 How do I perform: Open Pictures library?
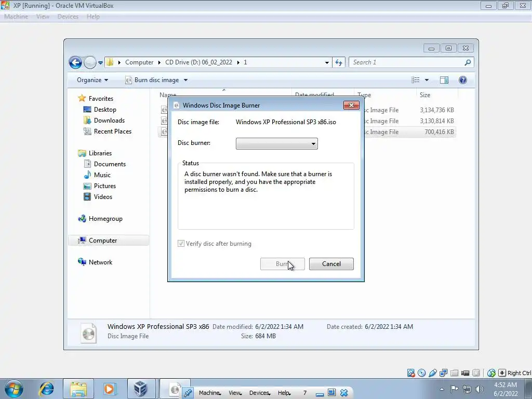(104, 186)
